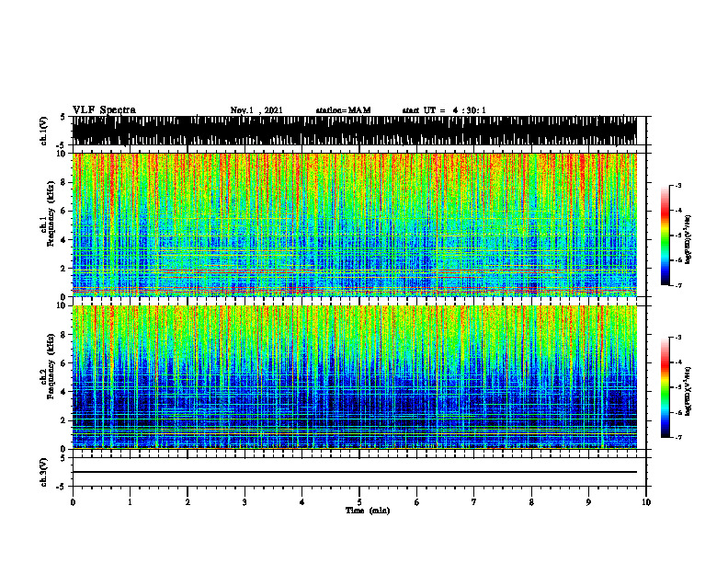Click the "ch.1(V)" vertical axis label

coord(44,131)
